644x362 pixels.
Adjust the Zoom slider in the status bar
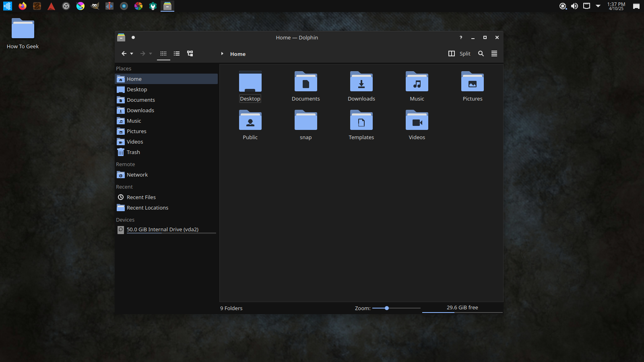click(x=387, y=308)
